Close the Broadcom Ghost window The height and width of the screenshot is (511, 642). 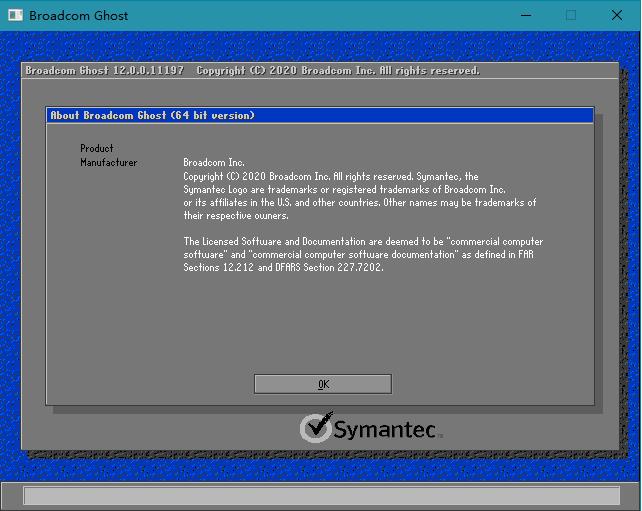click(617, 15)
